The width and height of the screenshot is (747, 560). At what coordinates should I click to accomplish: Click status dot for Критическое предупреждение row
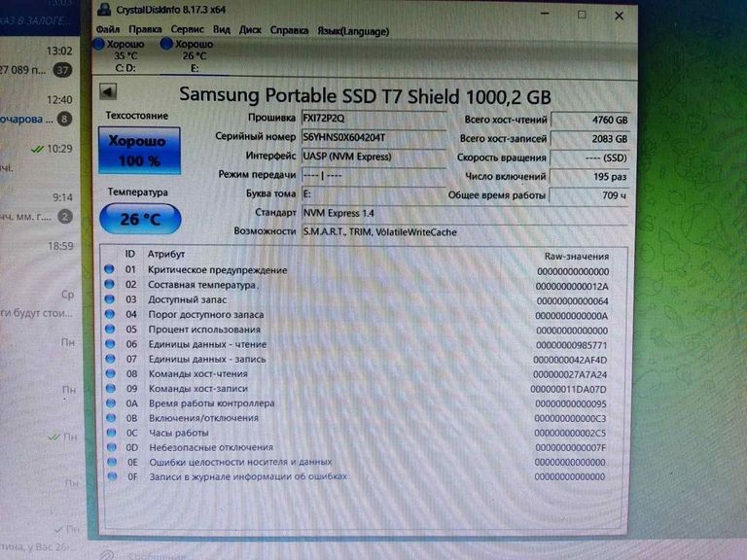(x=109, y=269)
